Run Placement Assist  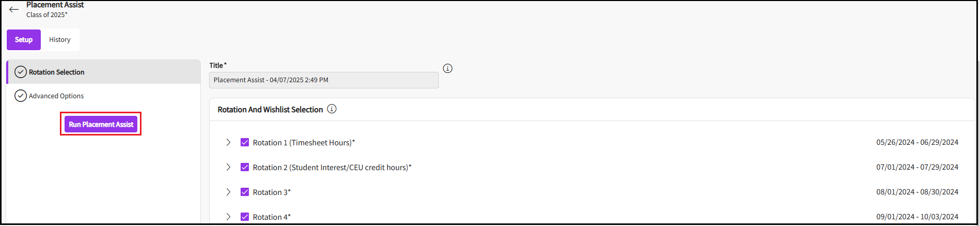[101, 124]
